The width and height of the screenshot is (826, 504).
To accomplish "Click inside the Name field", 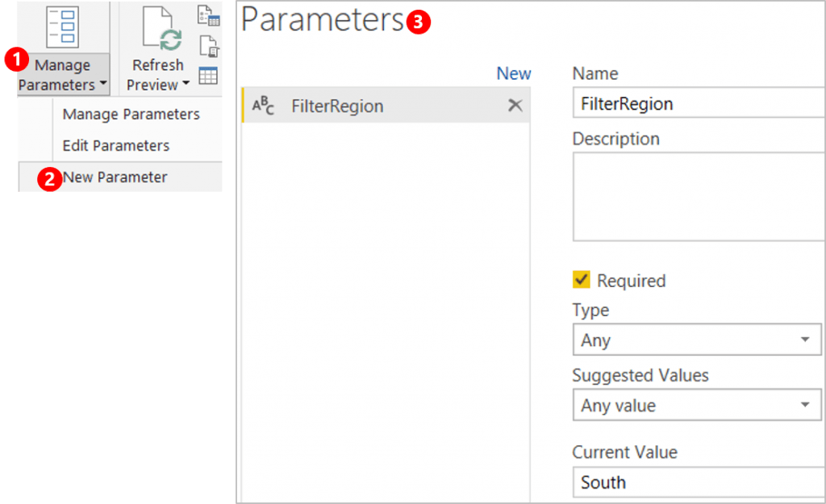I will (x=698, y=103).
